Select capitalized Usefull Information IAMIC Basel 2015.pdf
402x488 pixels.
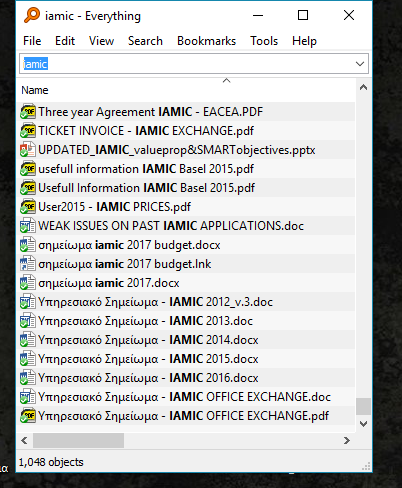147,188
